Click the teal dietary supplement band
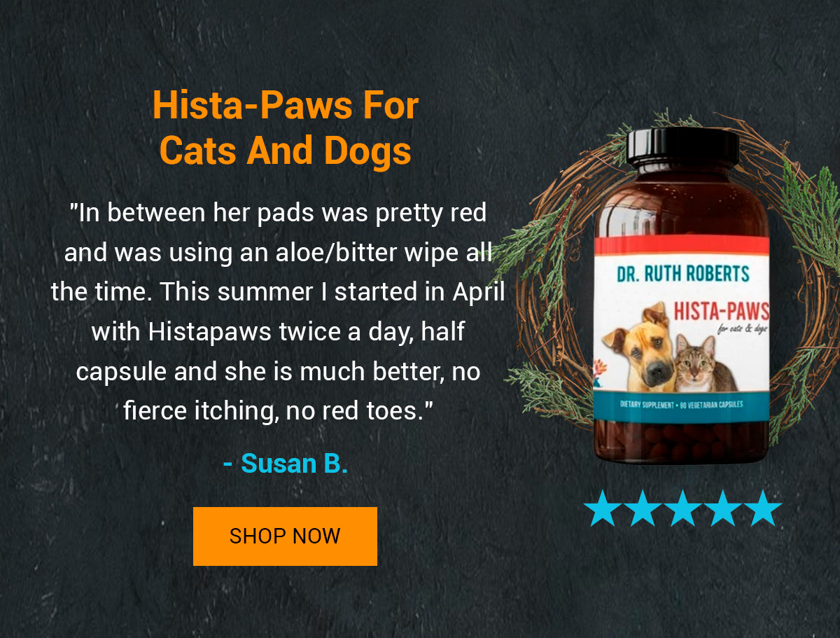840x638 pixels. (x=681, y=406)
